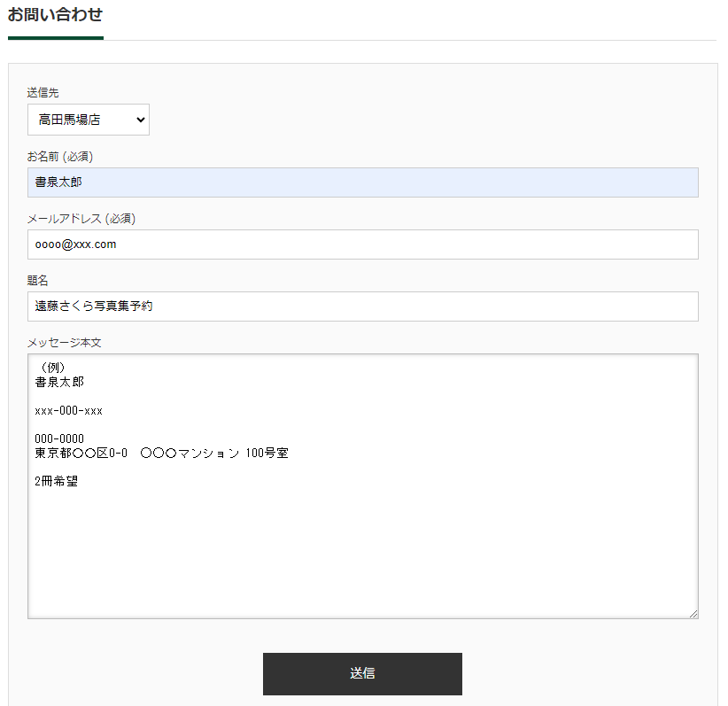Click the 題名 label text
728x706 pixels.
pyautogui.click(x=37, y=280)
